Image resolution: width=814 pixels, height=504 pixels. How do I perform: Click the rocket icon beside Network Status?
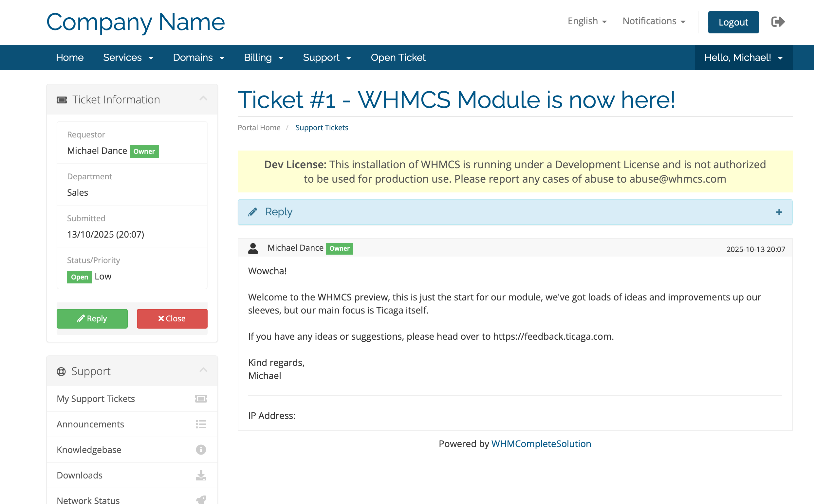pos(201,499)
